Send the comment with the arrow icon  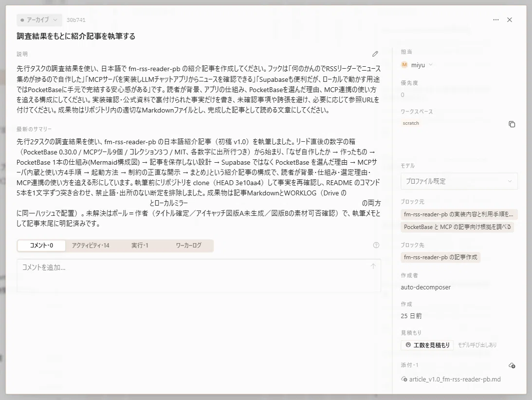click(373, 266)
